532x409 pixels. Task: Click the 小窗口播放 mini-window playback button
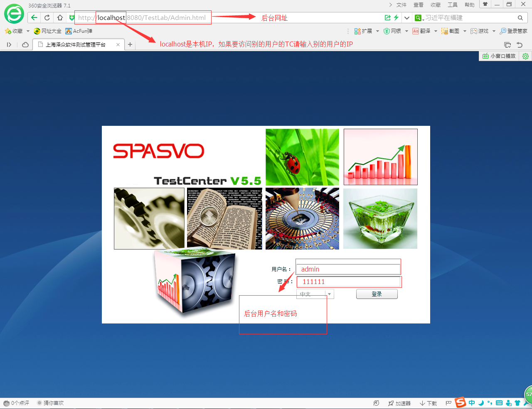(x=499, y=56)
